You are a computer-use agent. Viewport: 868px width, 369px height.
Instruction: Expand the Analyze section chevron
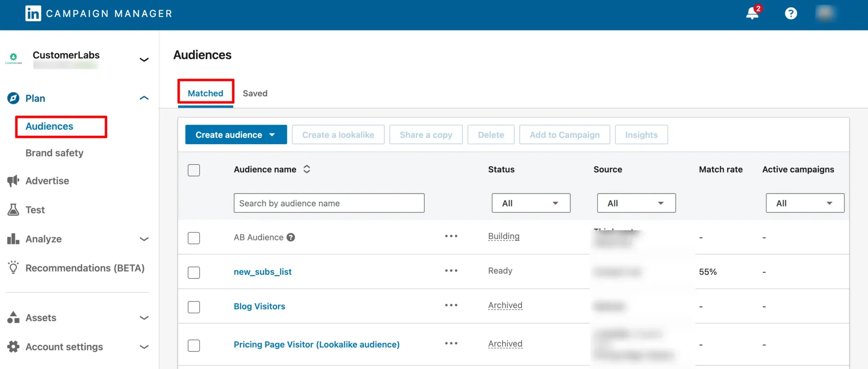[x=144, y=239]
